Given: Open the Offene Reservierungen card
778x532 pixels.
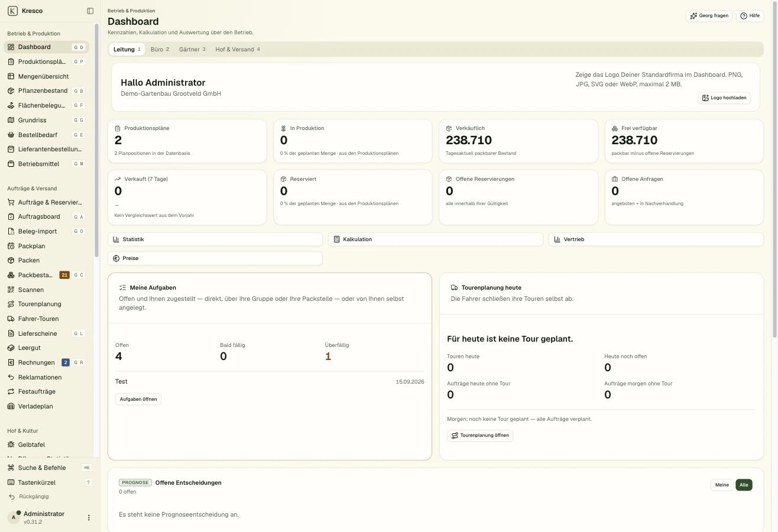Looking at the screenshot, I should click(x=518, y=197).
